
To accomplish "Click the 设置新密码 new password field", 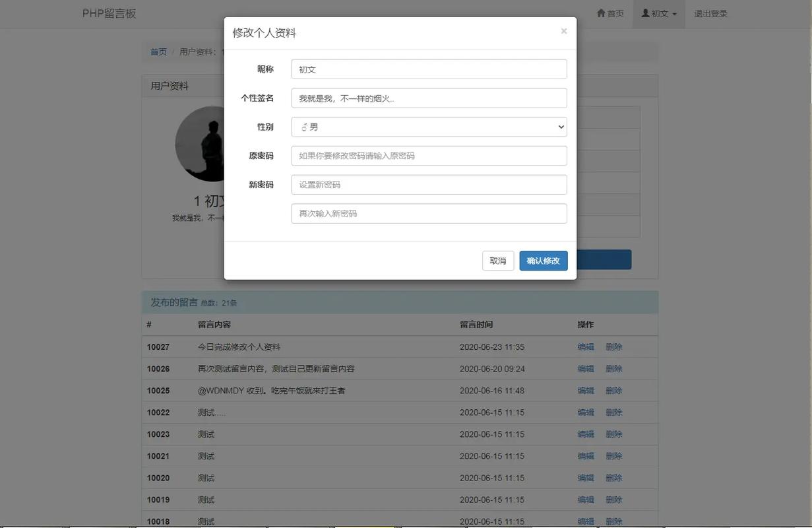I will [x=429, y=185].
